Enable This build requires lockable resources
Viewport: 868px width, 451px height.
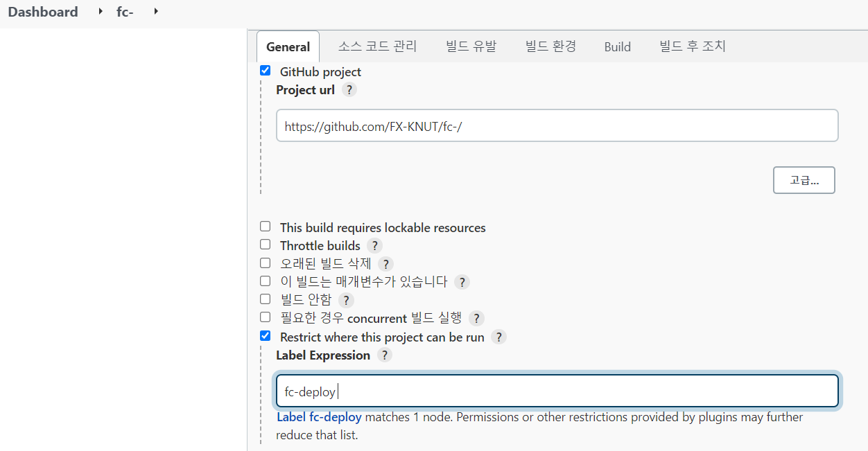click(265, 227)
